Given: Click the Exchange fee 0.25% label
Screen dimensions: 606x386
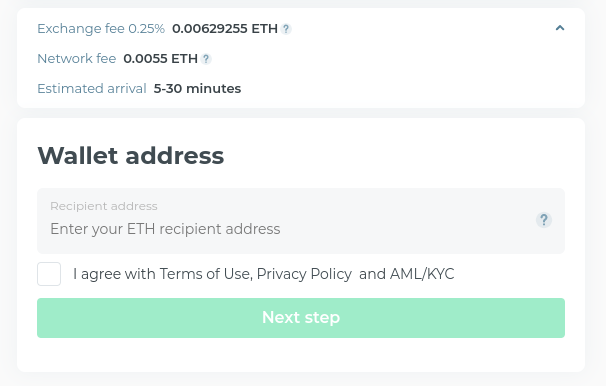Looking at the screenshot, I should click(x=101, y=29).
